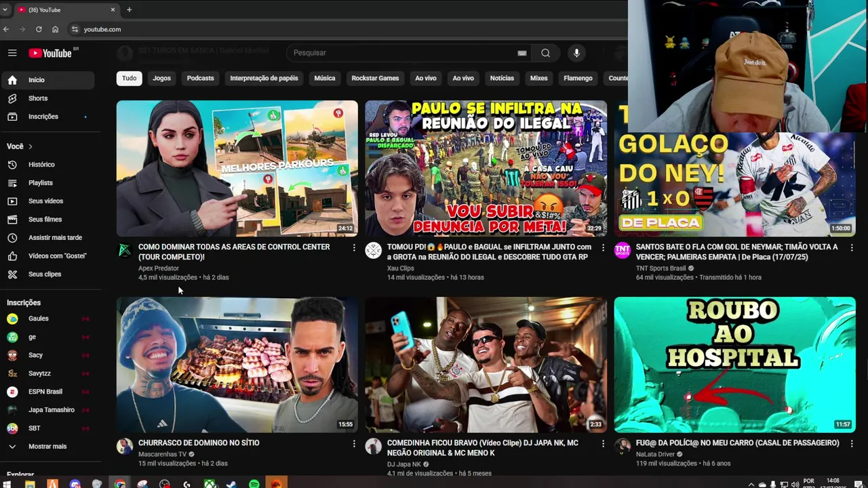868x488 pixels.
Task: Open Shorts from the sidebar
Action: pos(47,98)
